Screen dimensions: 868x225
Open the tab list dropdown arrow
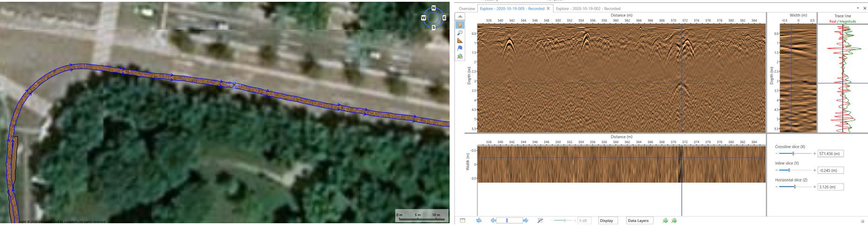[x=858, y=8]
